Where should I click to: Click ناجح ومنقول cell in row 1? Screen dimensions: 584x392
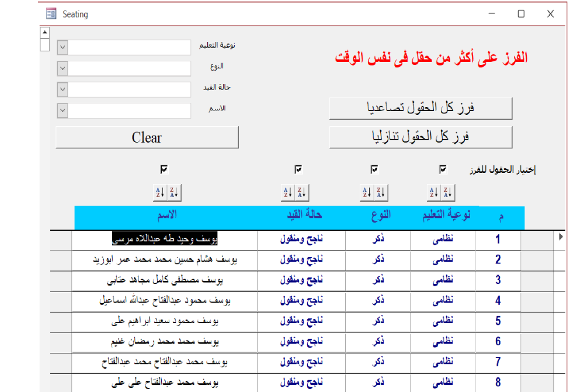301,240
